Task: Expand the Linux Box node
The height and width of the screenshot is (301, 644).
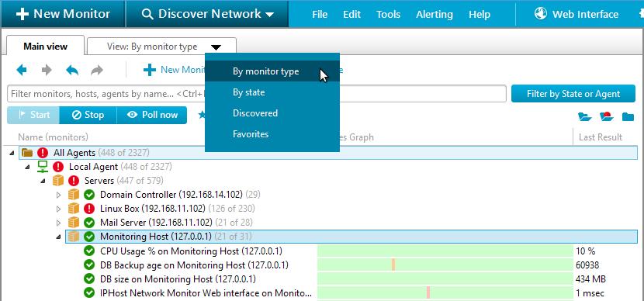Action: 58,209
